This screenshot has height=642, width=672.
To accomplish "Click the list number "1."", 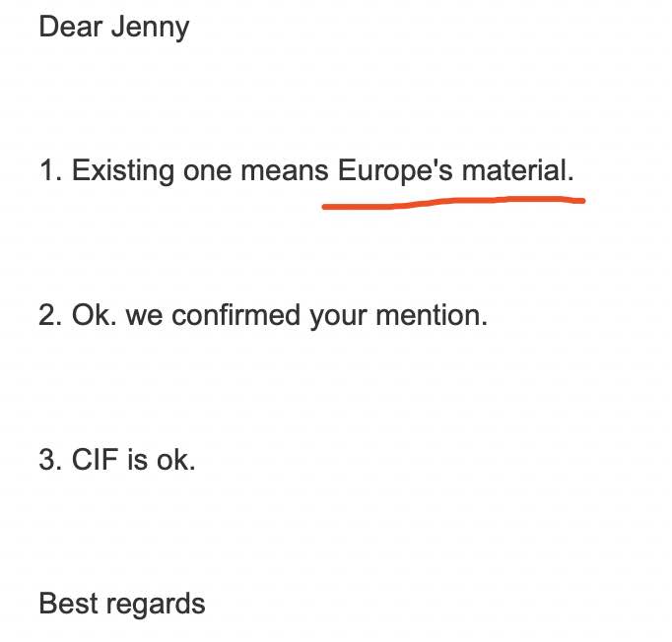I will click(51, 170).
